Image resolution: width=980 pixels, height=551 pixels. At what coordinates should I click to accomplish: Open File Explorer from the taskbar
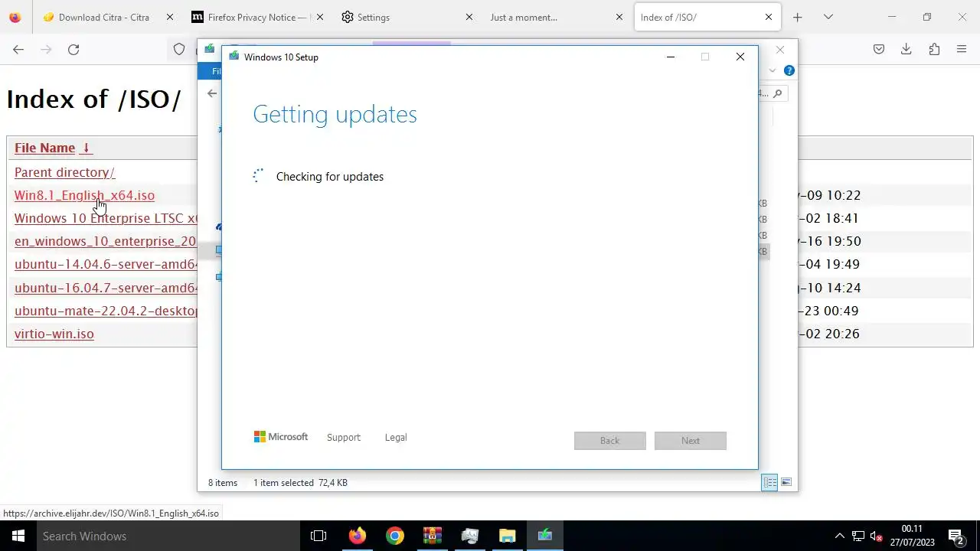pos(507,536)
